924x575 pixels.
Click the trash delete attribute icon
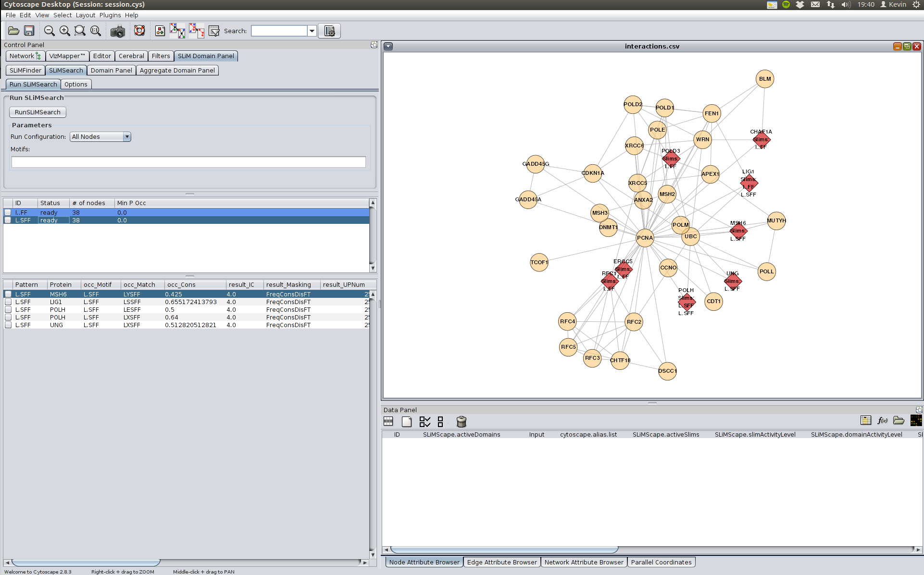(x=461, y=422)
